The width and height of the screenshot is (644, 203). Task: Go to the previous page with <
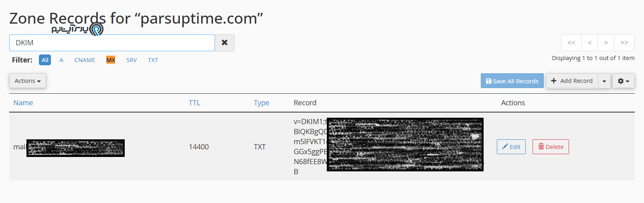589,43
